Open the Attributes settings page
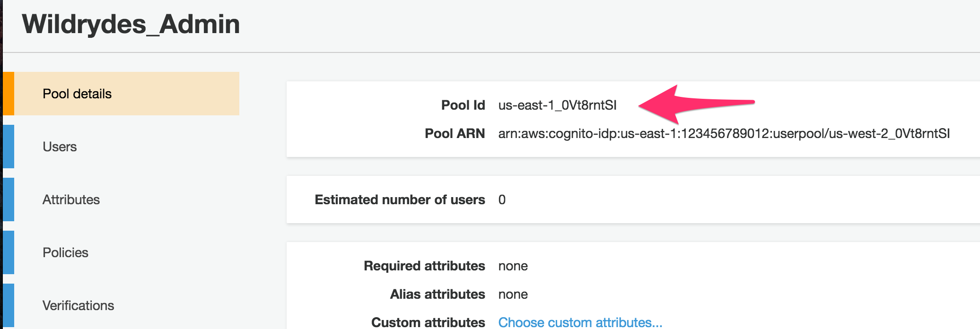 [x=121, y=199]
